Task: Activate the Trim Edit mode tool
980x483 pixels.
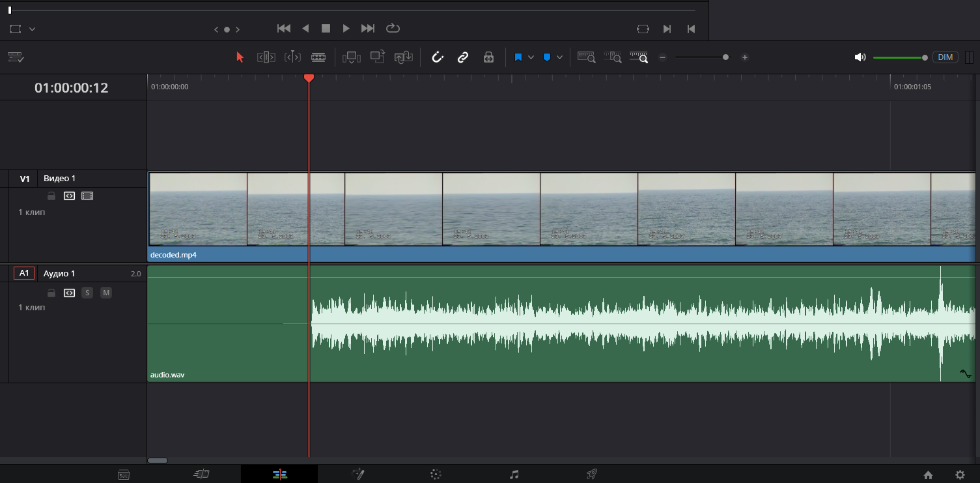Action: pyautogui.click(x=266, y=57)
